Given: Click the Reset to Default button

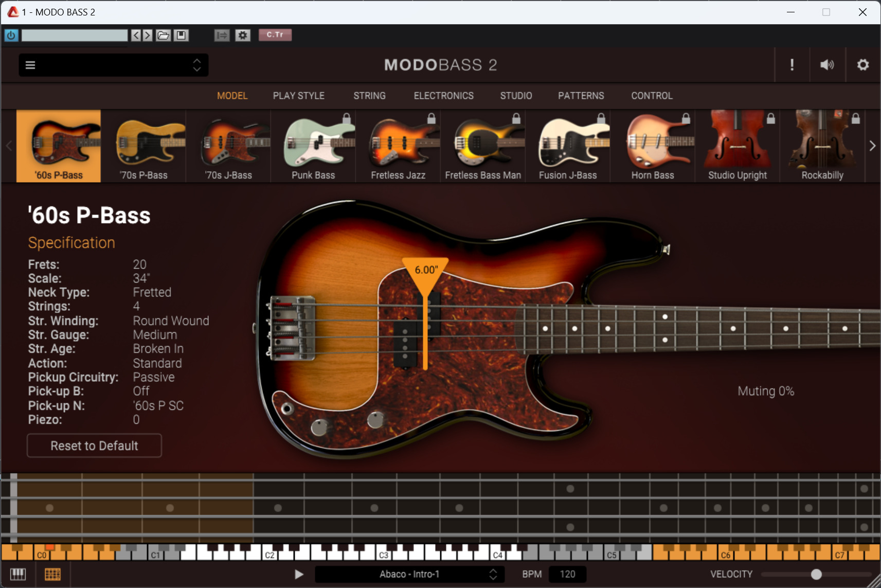Looking at the screenshot, I should tap(94, 446).
